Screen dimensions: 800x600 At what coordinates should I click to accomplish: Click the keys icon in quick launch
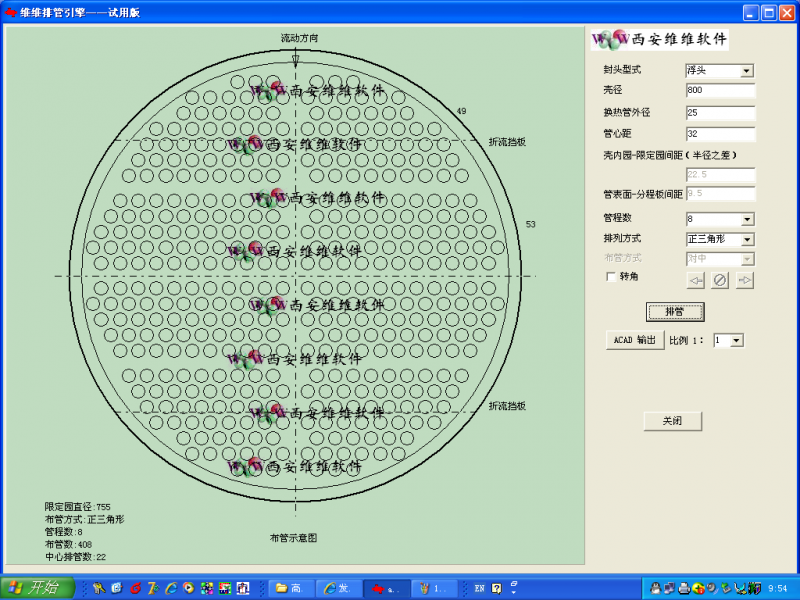(x=99, y=588)
